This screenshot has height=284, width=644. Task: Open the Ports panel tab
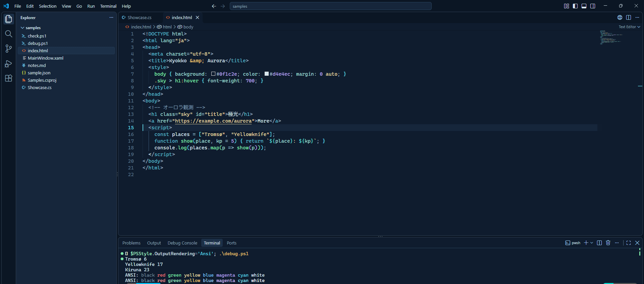coord(231,243)
